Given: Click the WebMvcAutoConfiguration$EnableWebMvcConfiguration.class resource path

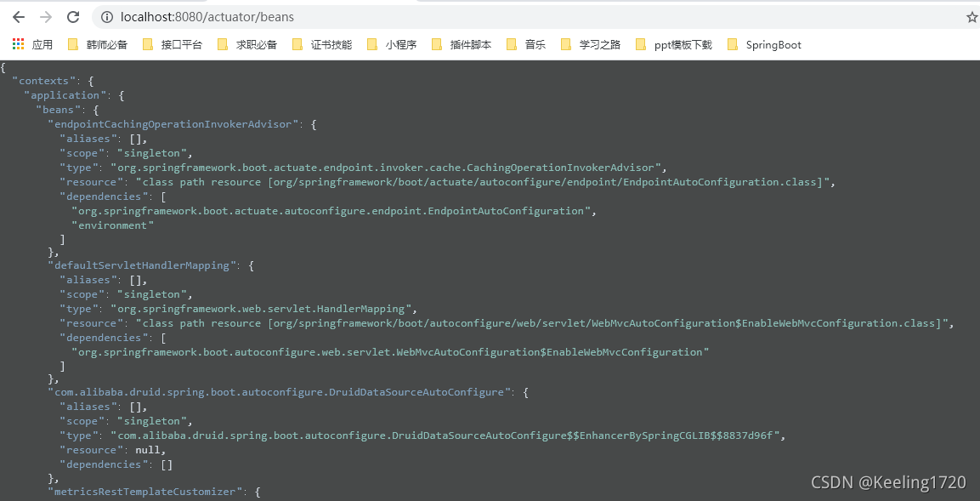Looking at the screenshot, I should tap(542, 322).
